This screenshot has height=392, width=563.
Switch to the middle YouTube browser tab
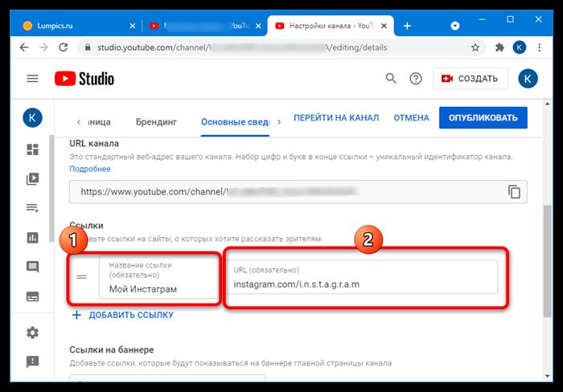204,26
